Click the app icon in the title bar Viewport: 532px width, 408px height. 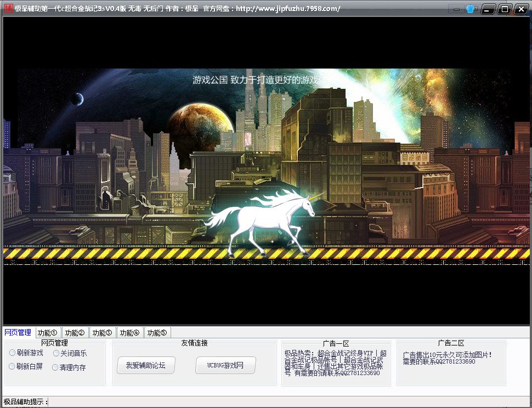[x=8, y=8]
